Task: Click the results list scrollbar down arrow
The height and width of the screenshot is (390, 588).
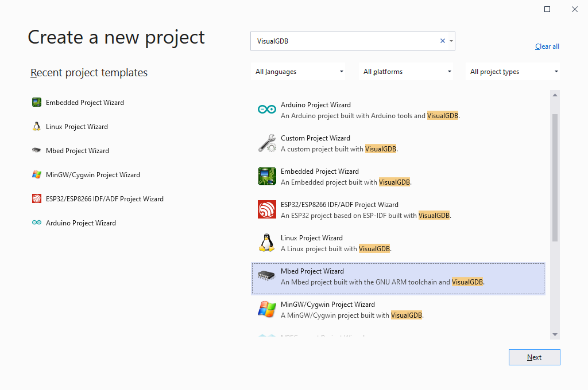Action: point(555,334)
